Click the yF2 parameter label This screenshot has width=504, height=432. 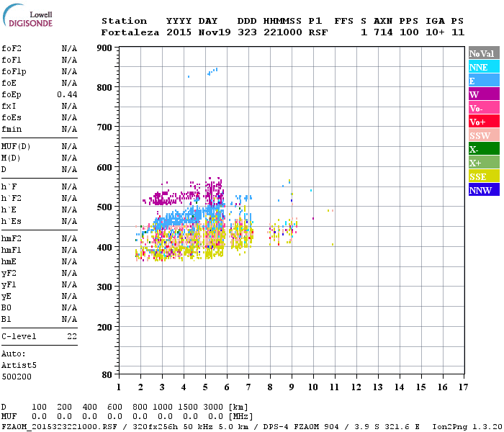click(x=9, y=273)
